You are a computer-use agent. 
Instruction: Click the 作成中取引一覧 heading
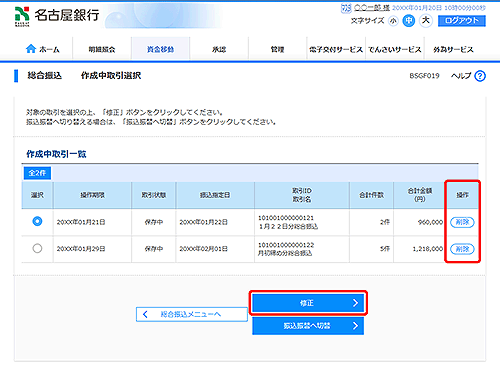point(56,154)
